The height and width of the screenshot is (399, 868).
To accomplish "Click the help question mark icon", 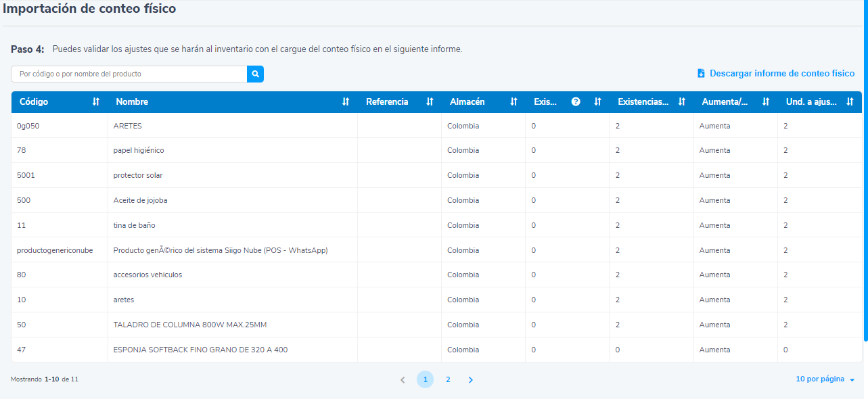I will [x=576, y=102].
